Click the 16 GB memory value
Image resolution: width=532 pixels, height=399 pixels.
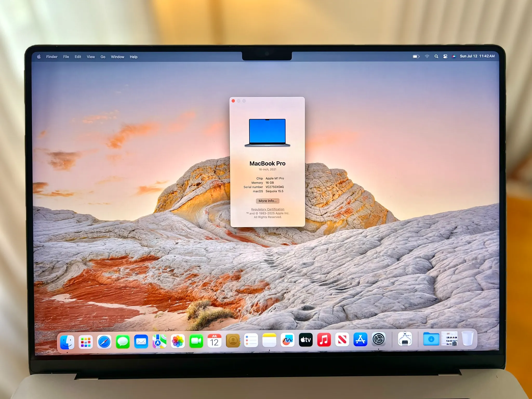[270, 183]
